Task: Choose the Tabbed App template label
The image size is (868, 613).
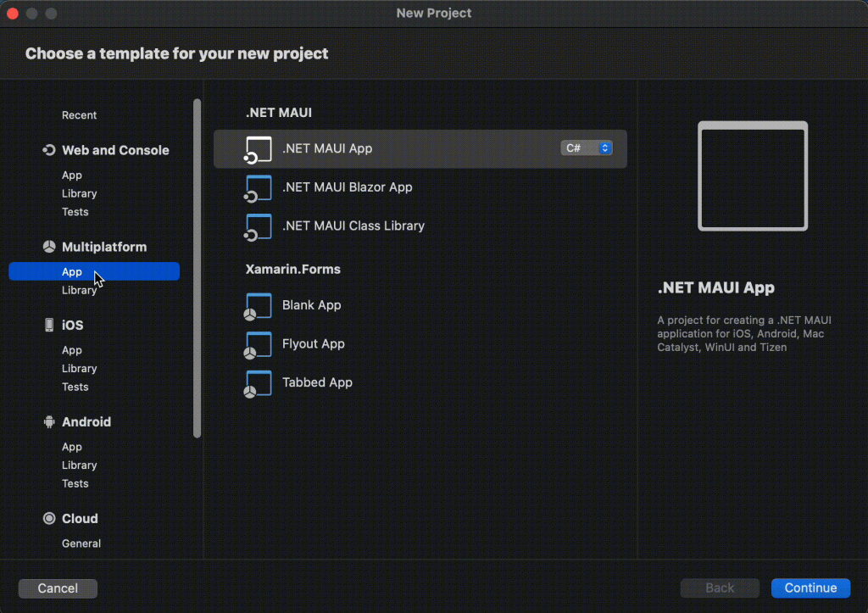Action: coord(317,382)
